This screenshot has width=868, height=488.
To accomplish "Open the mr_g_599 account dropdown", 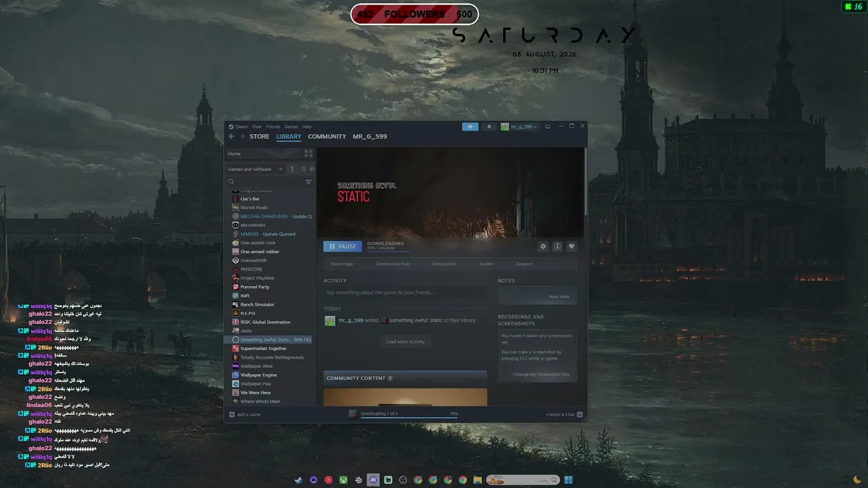I will 519,127.
